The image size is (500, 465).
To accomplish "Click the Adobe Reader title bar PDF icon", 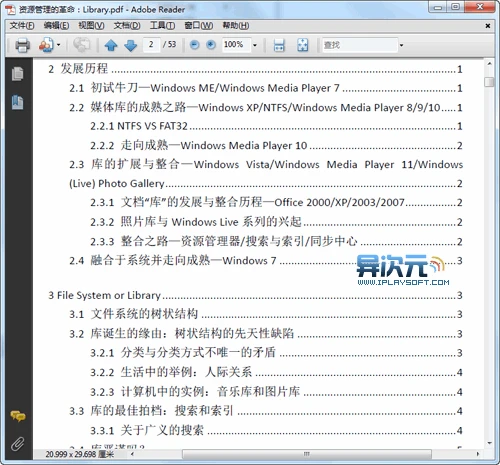I will [11, 9].
